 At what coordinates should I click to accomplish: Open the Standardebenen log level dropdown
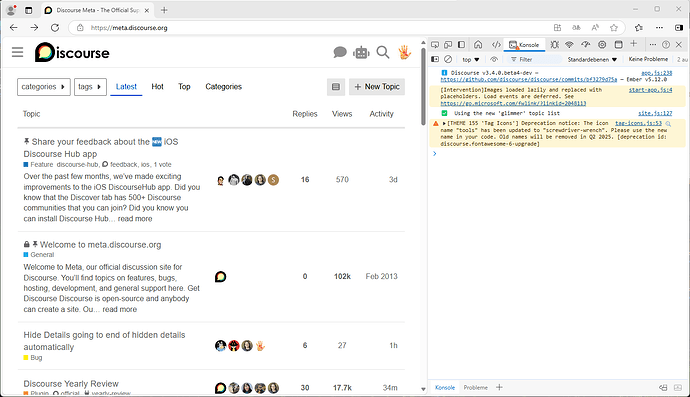click(592, 59)
